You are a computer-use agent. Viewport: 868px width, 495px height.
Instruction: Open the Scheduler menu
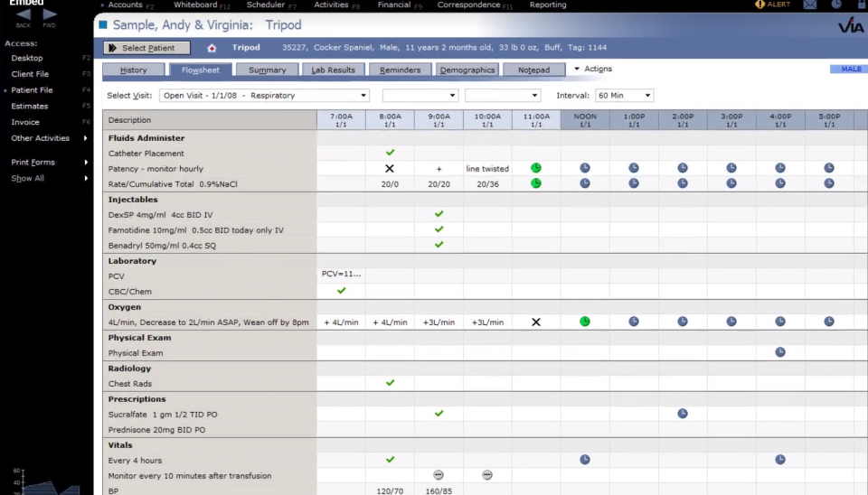pos(266,5)
